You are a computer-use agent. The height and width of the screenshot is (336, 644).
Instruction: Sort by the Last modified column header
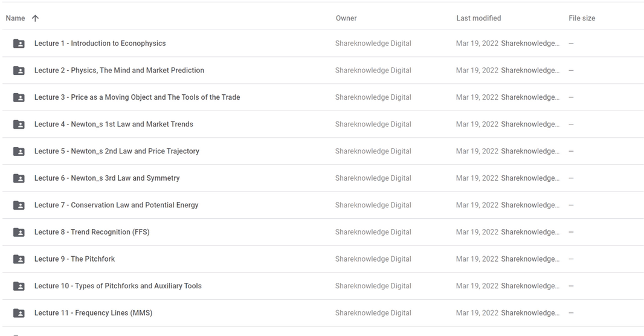pyautogui.click(x=478, y=18)
